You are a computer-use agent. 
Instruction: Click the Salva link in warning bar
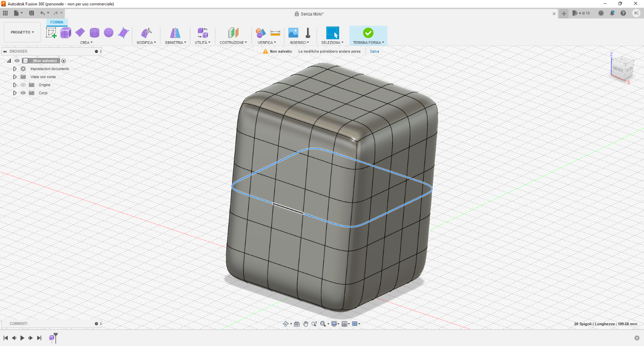coord(374,51)
